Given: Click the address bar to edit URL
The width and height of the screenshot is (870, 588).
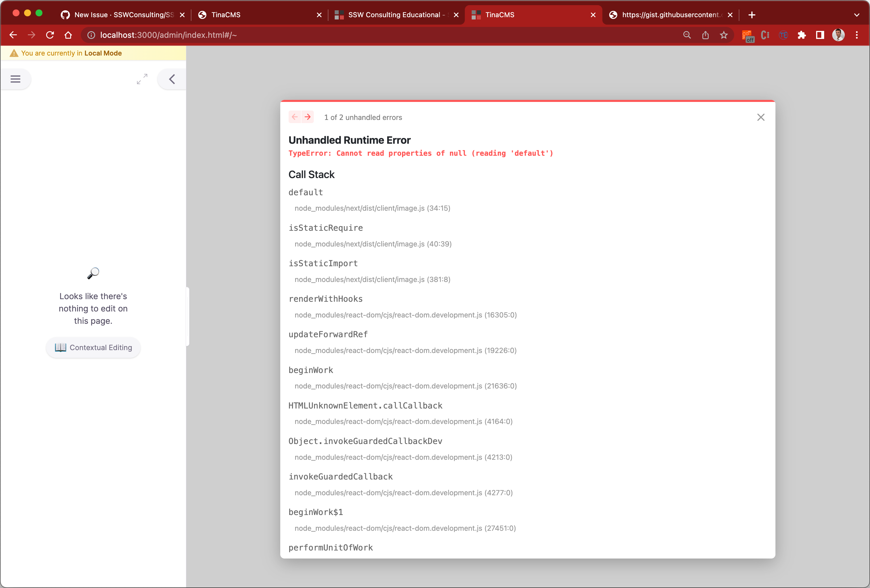Looking at the screenshot, I should pos(168,35).
